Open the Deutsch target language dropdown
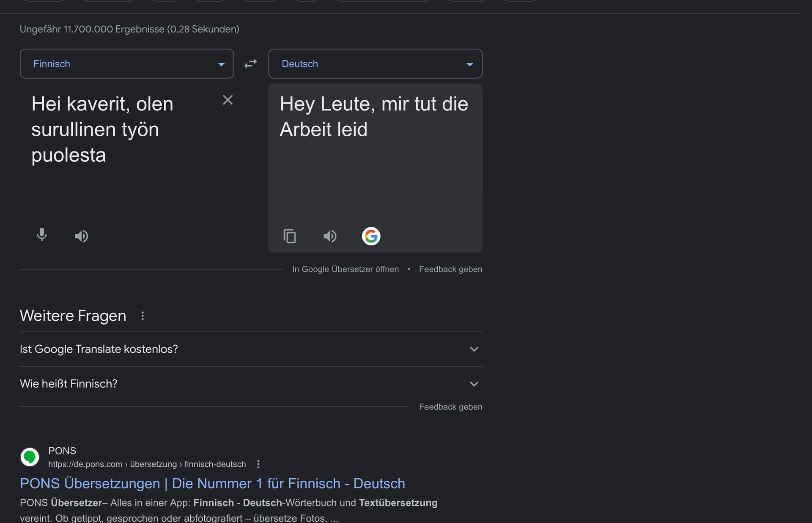The height and width of the screenshot is (523, 812). tap(375, 64)
